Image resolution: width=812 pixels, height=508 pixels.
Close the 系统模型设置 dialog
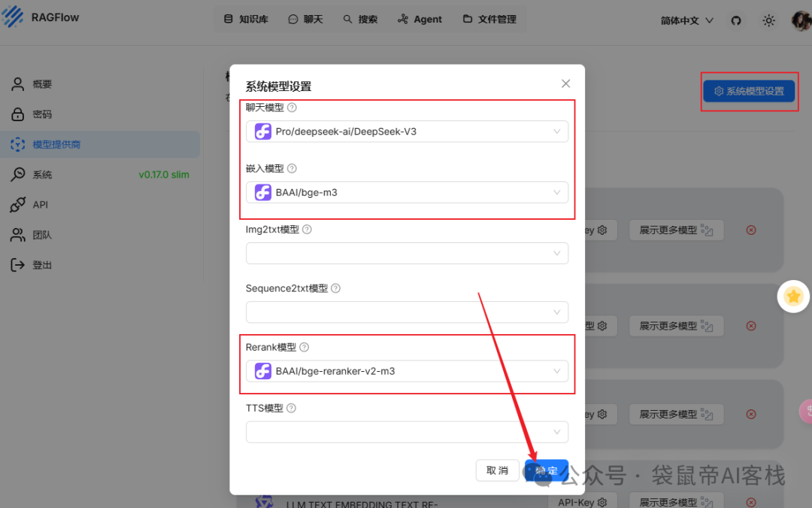pos(565,84)
